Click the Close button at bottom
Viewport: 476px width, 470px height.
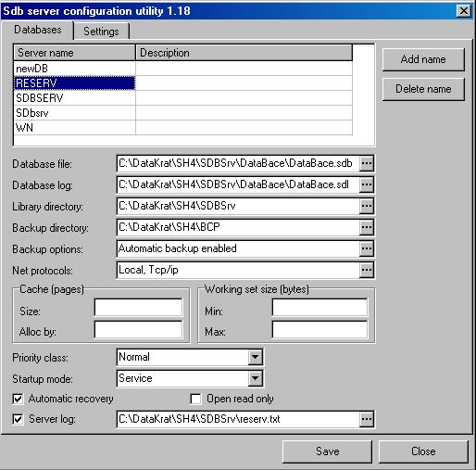coord(423,451)
